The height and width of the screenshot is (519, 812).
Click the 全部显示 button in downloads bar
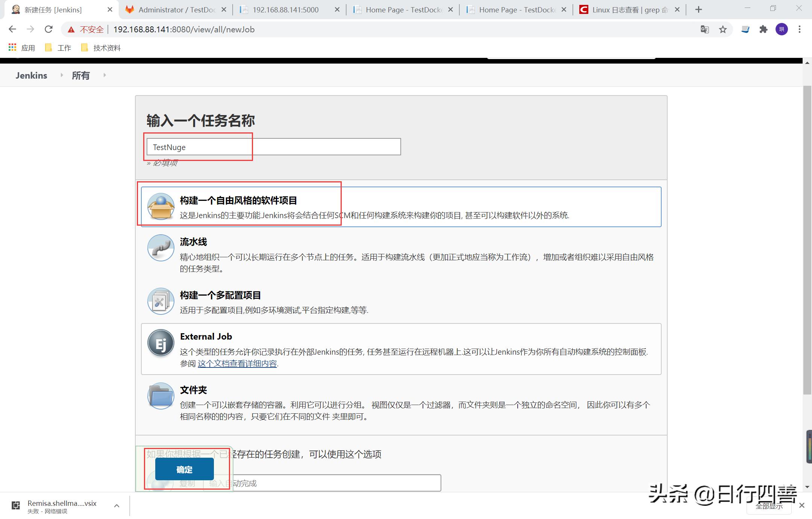[769, 506]
